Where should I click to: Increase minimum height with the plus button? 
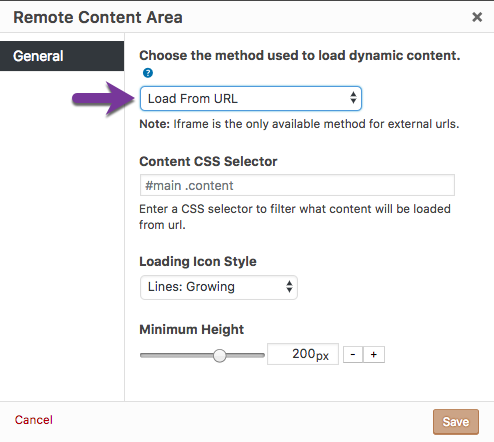pos(374,354)
